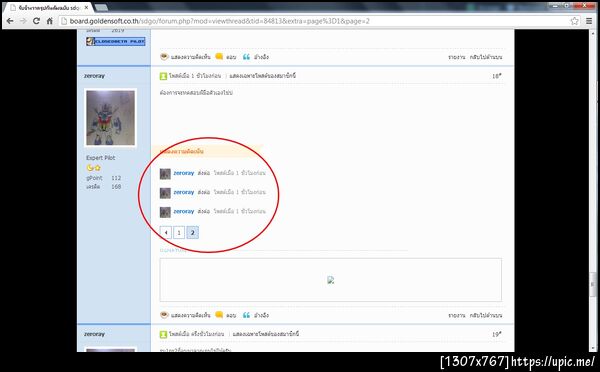Click the back-to-top link above post 18#
Screen dimensions: 600x372
tap(486, 57)
